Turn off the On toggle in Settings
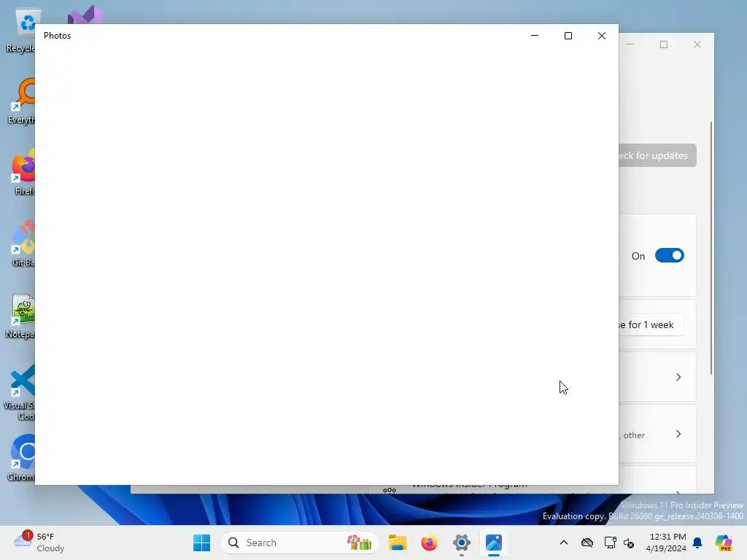The height and width of the screenshot is (560, 747). [x=670, y=256]
